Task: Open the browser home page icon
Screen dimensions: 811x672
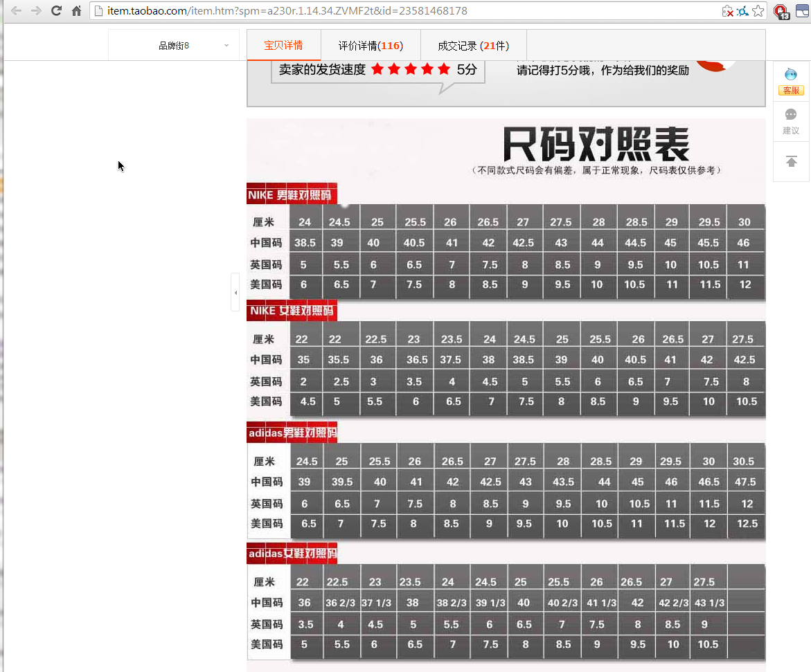Action: pyautogui.click(x=77, y=11)
